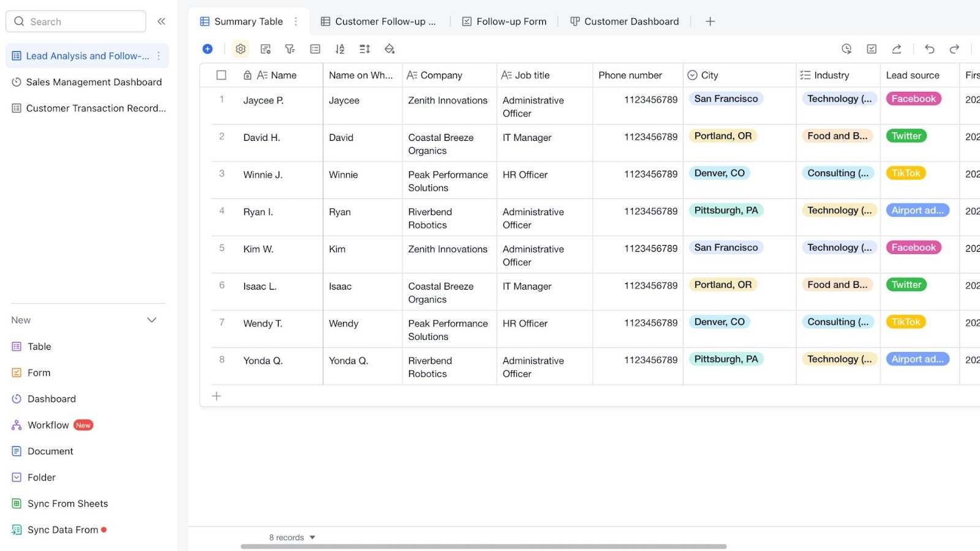Click the share icon near top right

click(x=897, y=49)
